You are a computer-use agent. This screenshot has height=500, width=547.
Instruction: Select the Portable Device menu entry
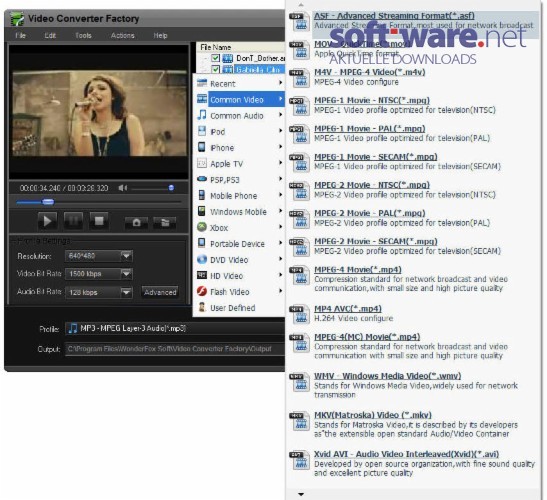[x=240, y=244]
